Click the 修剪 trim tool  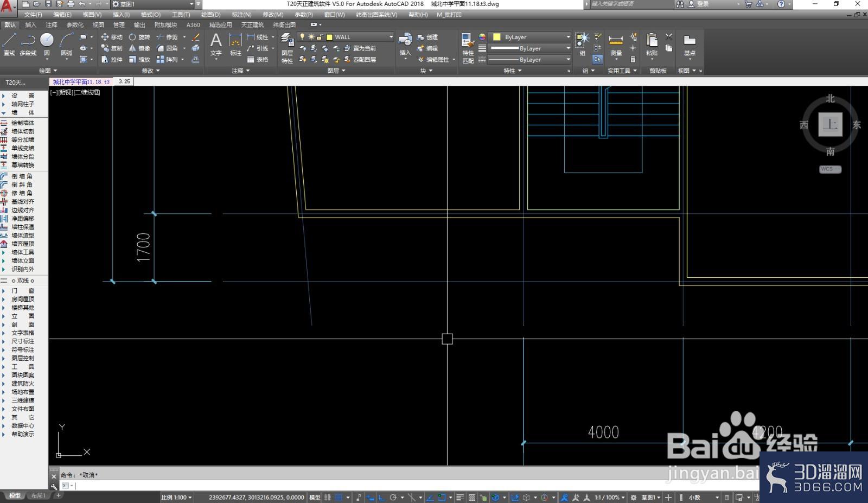[167, 37]
